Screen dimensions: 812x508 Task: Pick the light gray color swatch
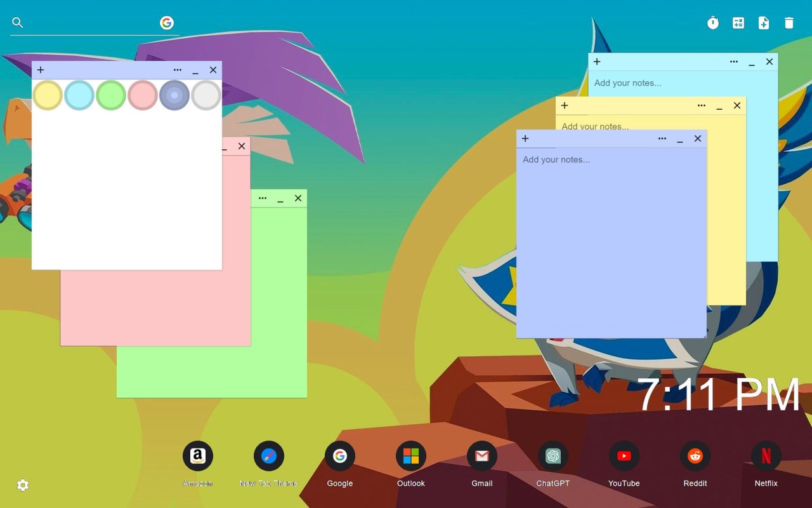click(x=206, y=95)
